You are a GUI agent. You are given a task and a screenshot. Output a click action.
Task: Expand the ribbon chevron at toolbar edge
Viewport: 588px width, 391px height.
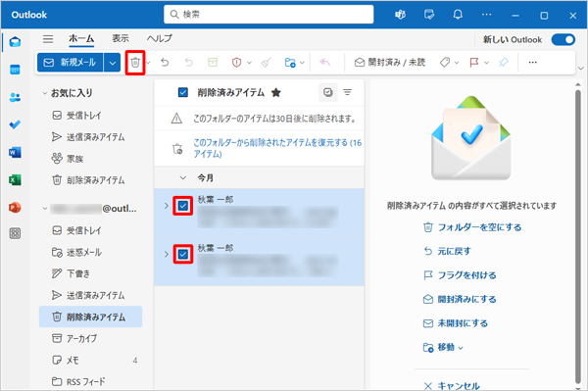tap(581, 69)
